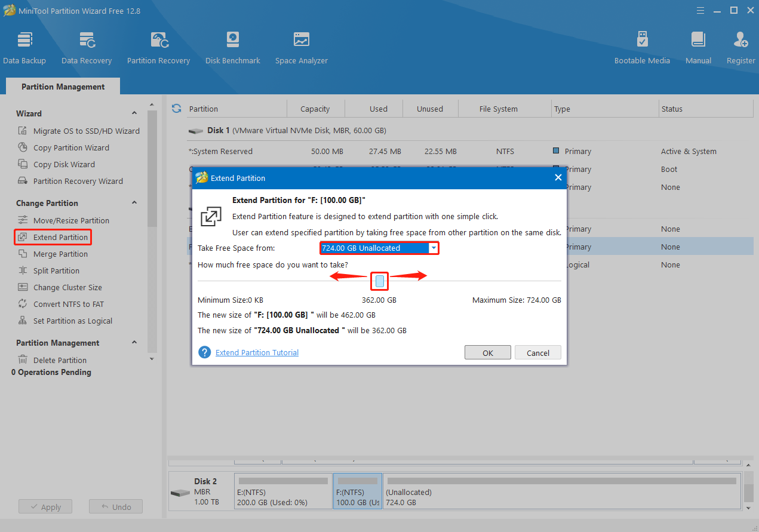The image size is (759, 532).
Task: Choose Set Partition as Logical
Action: tap(65, 321)
